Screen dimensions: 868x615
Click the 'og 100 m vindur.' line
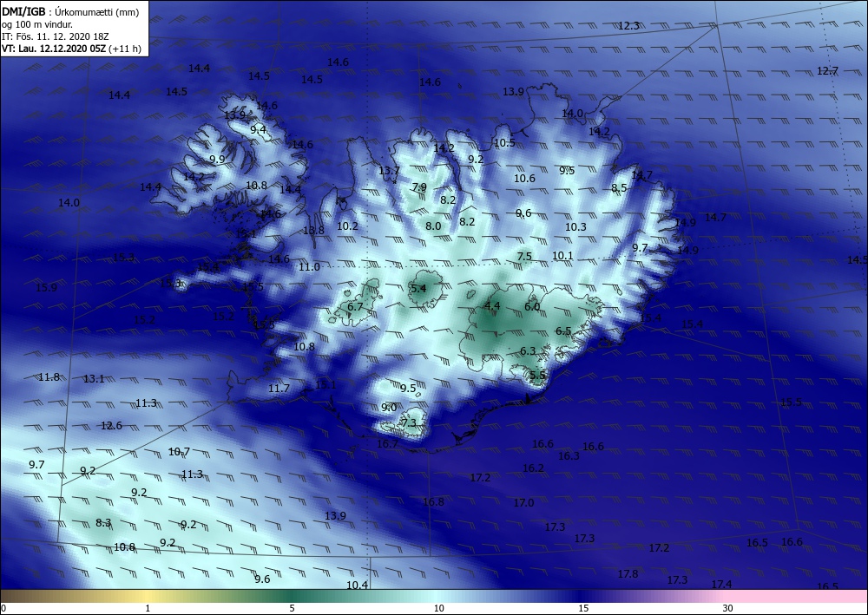coord(36,24)
